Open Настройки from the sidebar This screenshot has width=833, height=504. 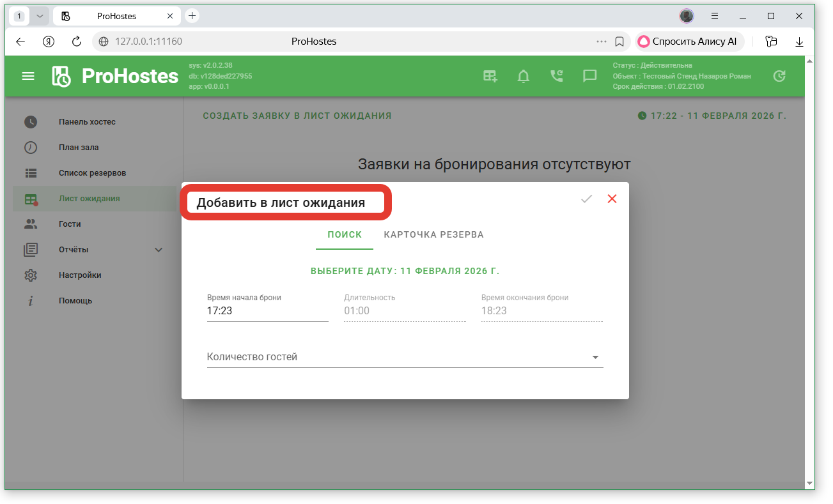[80, 275]
